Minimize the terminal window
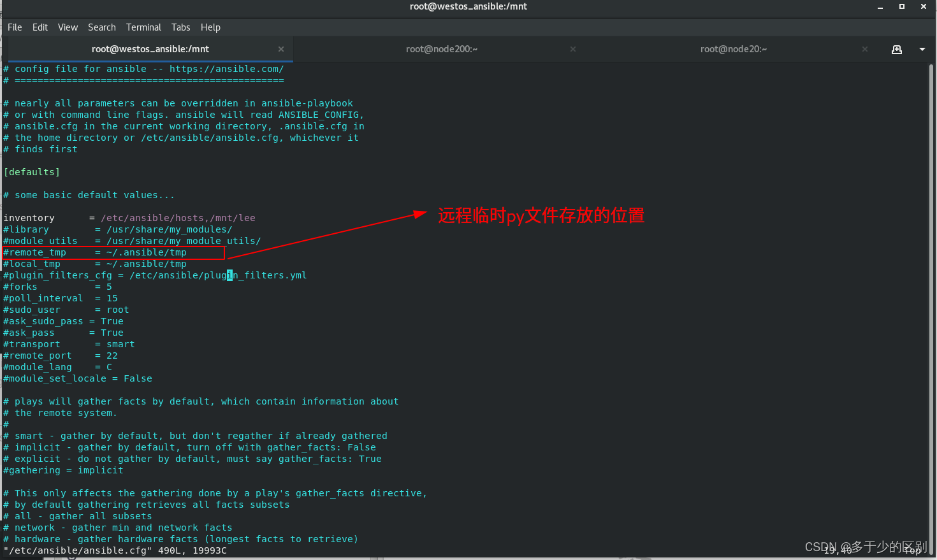This screenshot has height=560, width=937. [x=880, y=7]
